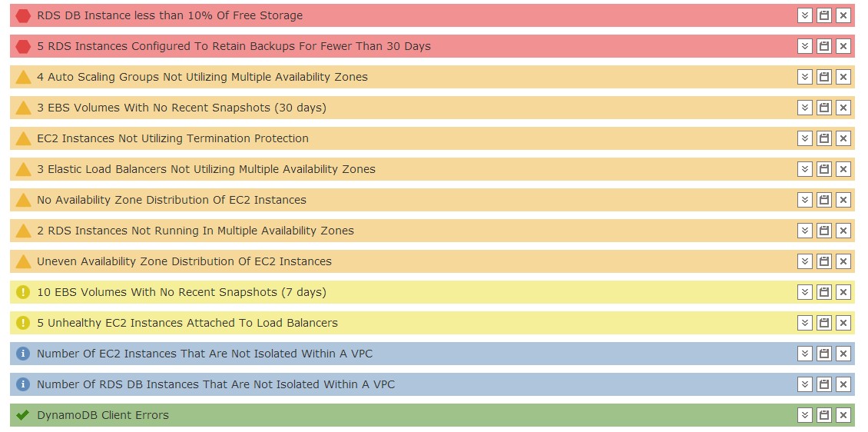Select "EC2 Instances Not Utilizing Termination Protection" text
Viewport: 868px width, 432px height.
click(172, 138)
